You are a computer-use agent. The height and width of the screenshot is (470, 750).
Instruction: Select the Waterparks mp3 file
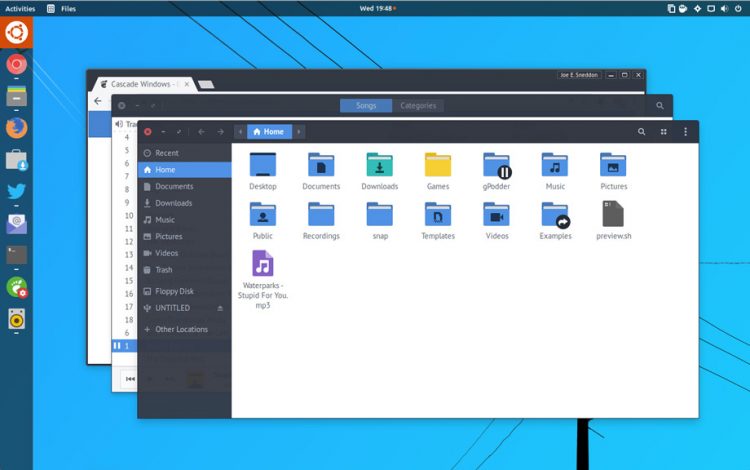click(263, 279)
